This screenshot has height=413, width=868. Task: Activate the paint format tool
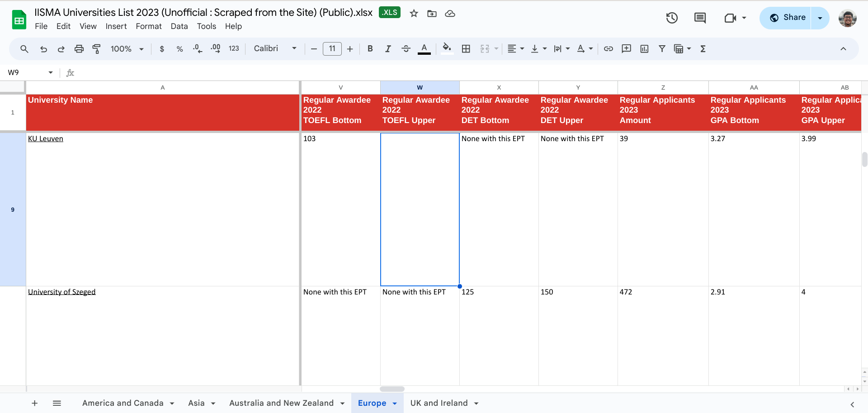96,49
